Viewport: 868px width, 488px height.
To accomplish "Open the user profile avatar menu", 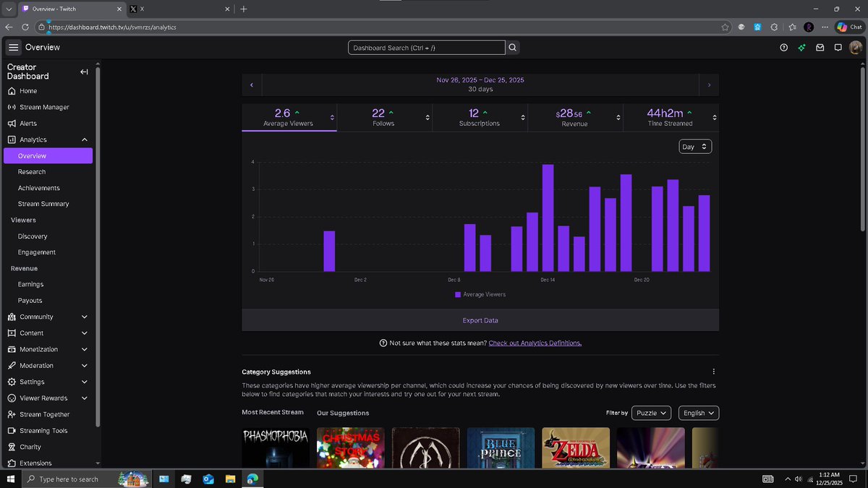I will pyautogui.click(x=856, y=48).
